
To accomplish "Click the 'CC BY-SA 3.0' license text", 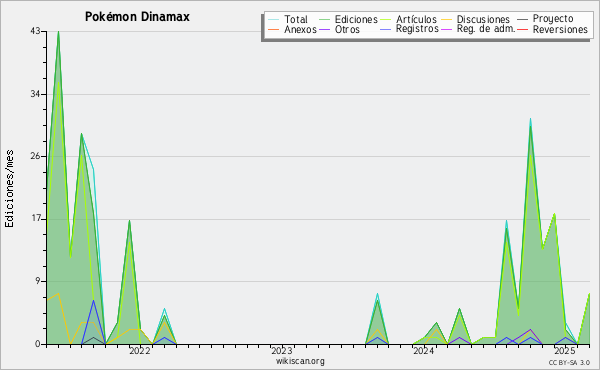I will [x=569, y=363].
